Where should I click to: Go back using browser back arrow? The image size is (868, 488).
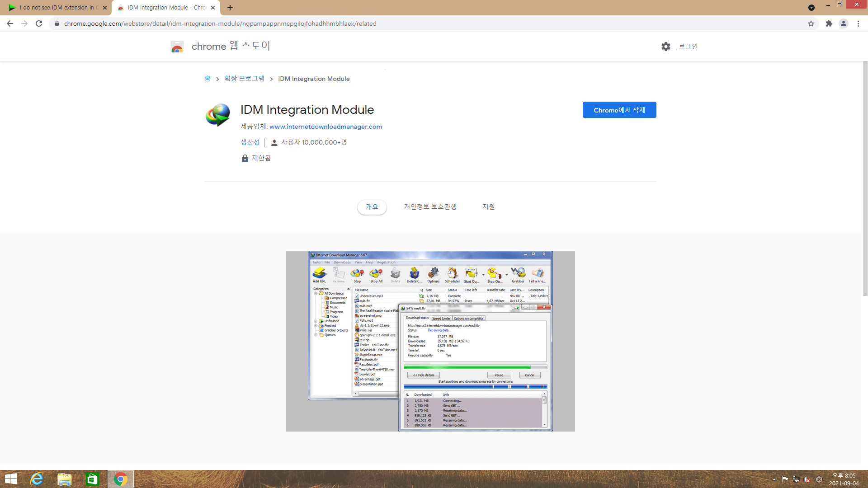coord(10,23)
